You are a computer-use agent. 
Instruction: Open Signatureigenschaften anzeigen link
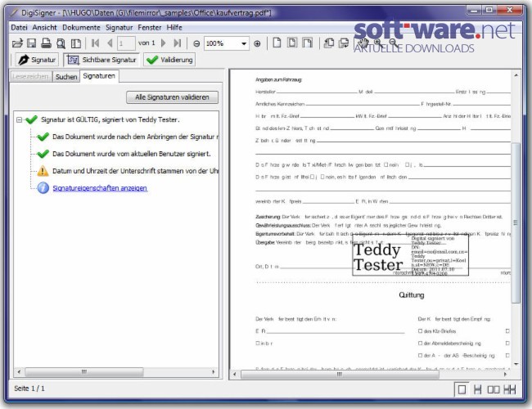pos(100,188)
